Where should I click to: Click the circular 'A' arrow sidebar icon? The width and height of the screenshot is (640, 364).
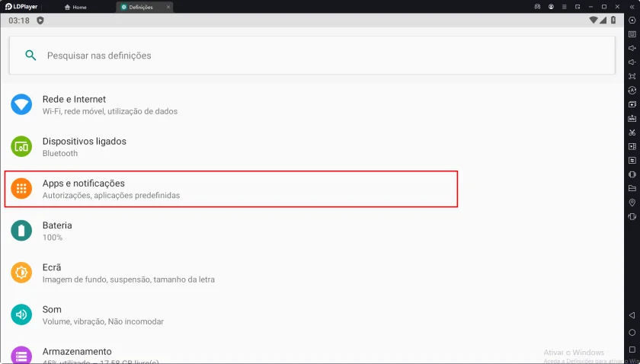pyautogui.click(x=632, y=90)
